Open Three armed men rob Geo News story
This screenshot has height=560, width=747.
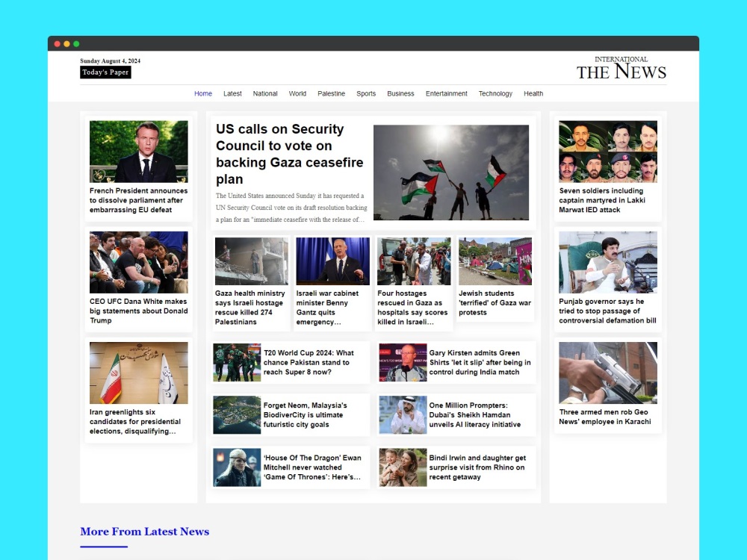(605, 417)
